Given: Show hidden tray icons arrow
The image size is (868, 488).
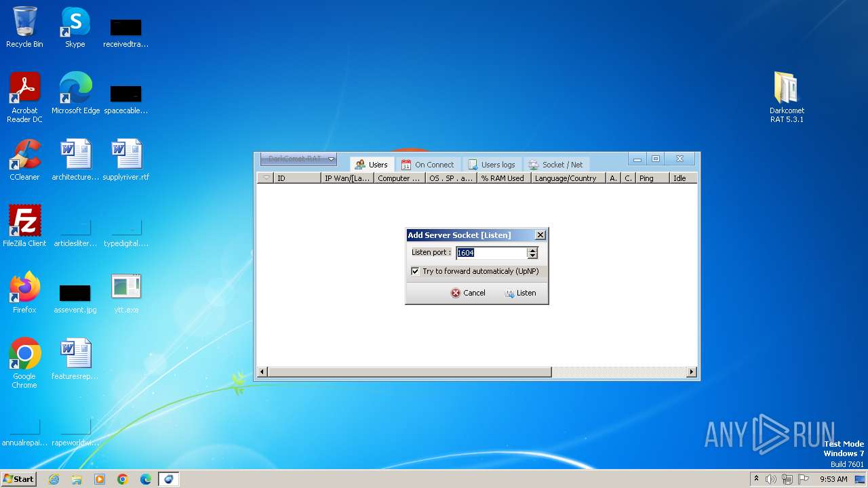Looking at the screenshot, I should (756, 479).
